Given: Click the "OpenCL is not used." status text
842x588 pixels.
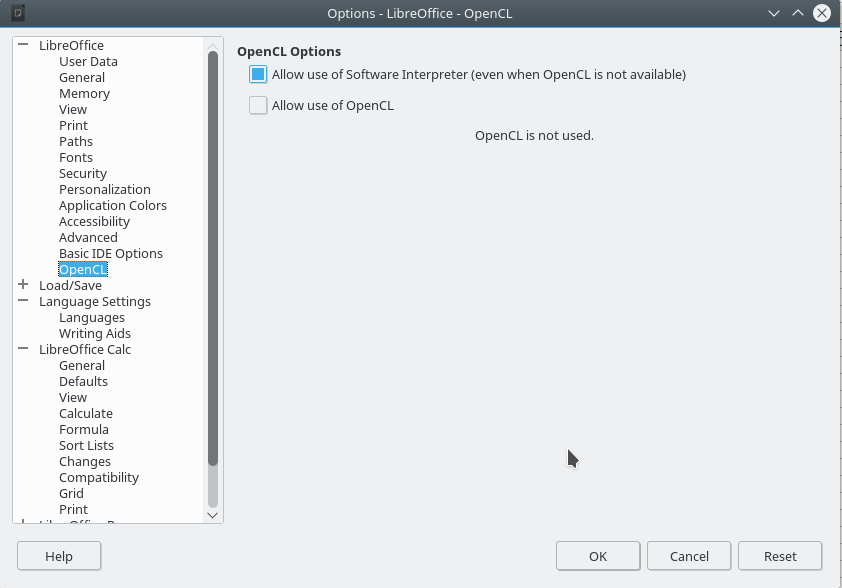Looking at the screenshot, I should click(534, 135).
